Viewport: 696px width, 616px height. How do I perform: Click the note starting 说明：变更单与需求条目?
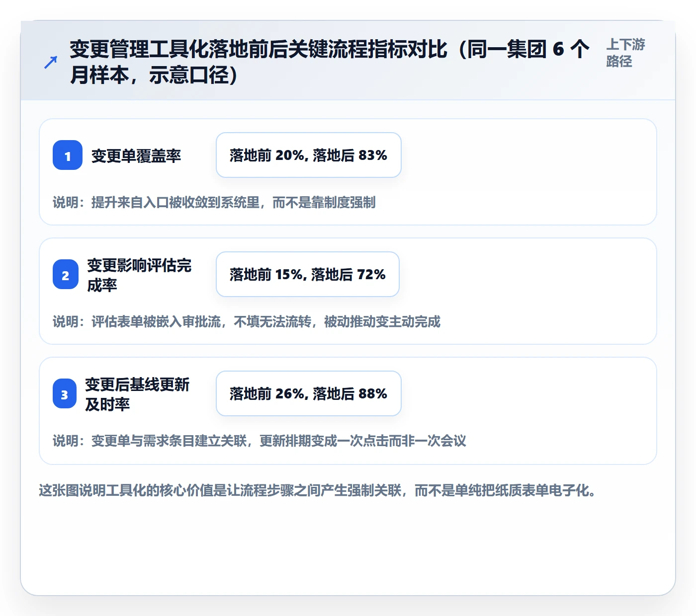coord(260,441)
